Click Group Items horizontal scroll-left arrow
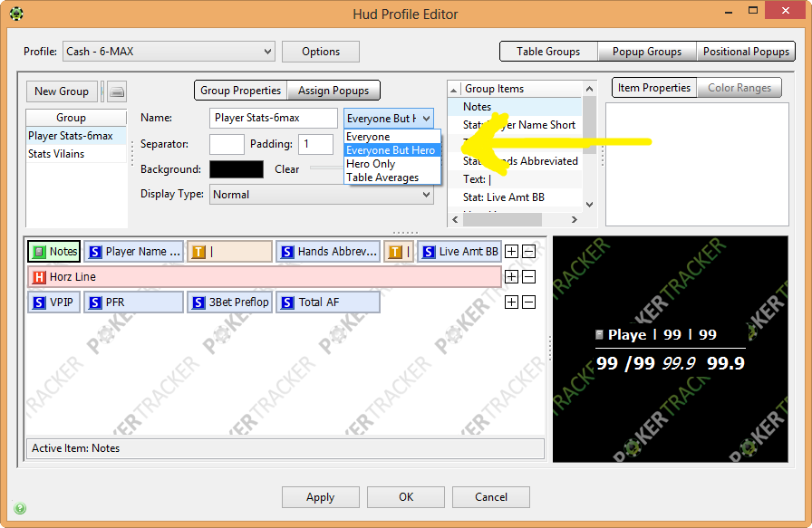812x528 pixels. 455,219
